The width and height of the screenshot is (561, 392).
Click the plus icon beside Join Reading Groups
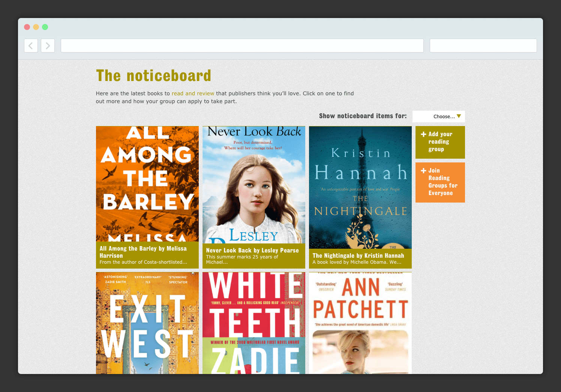[x=423, y=171]
